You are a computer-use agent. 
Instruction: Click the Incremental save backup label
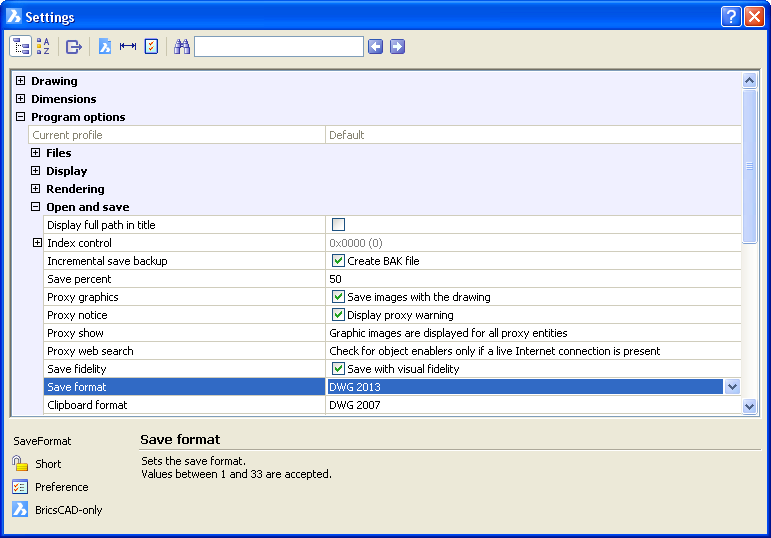tap(107, 261)
